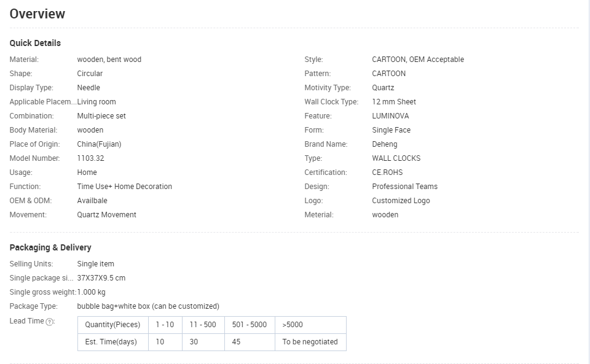Click the Overview heading
Screen dimensions: 590x364
tap(37, 14)
